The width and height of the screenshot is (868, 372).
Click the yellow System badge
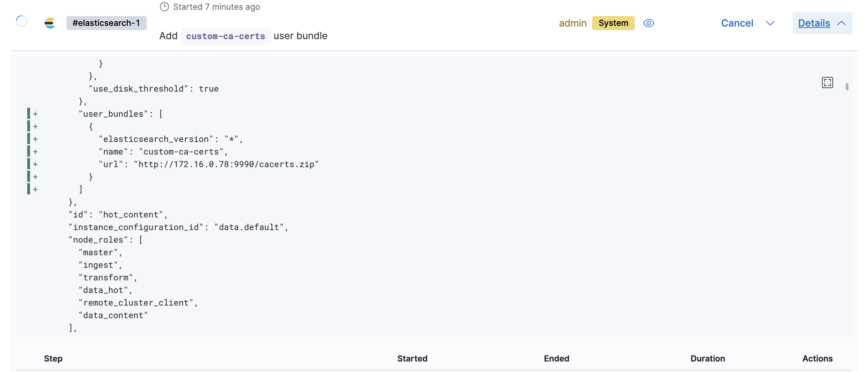click(x=613, y=23)
